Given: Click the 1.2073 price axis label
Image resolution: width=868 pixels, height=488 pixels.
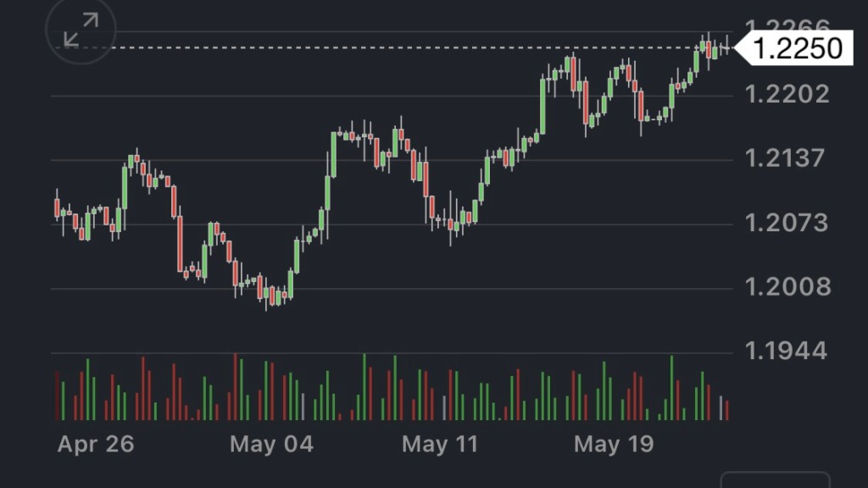Looking at the screenshot, I should [x=786, y=223].
